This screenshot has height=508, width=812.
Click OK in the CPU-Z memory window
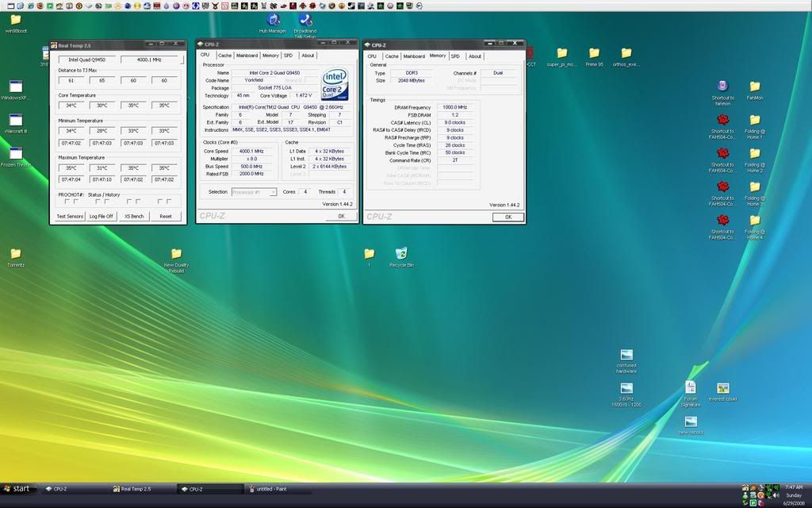508,217
